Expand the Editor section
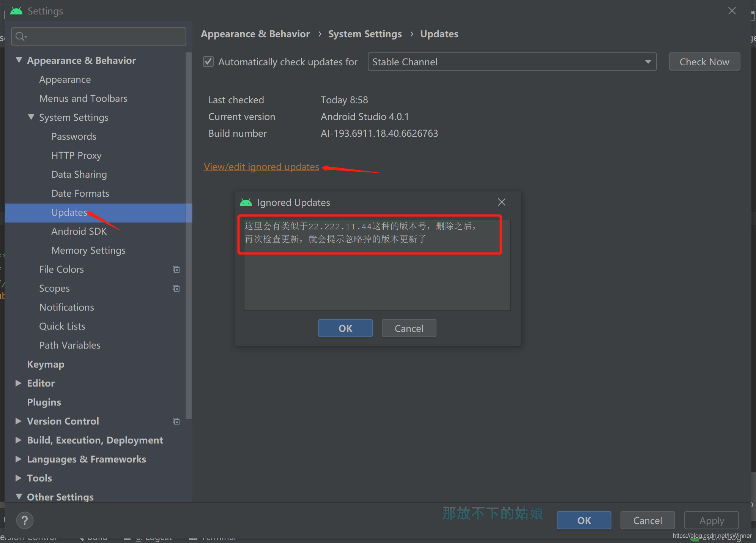 tap(18, 383)
